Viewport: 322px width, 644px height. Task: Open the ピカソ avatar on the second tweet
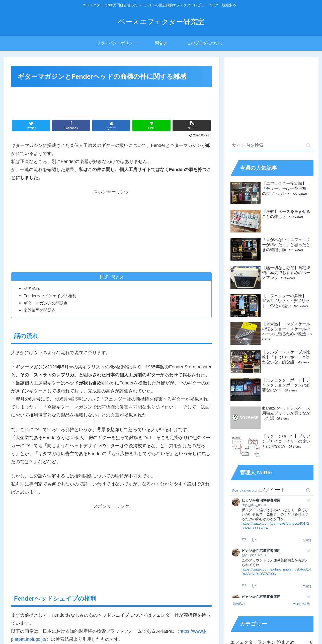(x=236, y=552)
